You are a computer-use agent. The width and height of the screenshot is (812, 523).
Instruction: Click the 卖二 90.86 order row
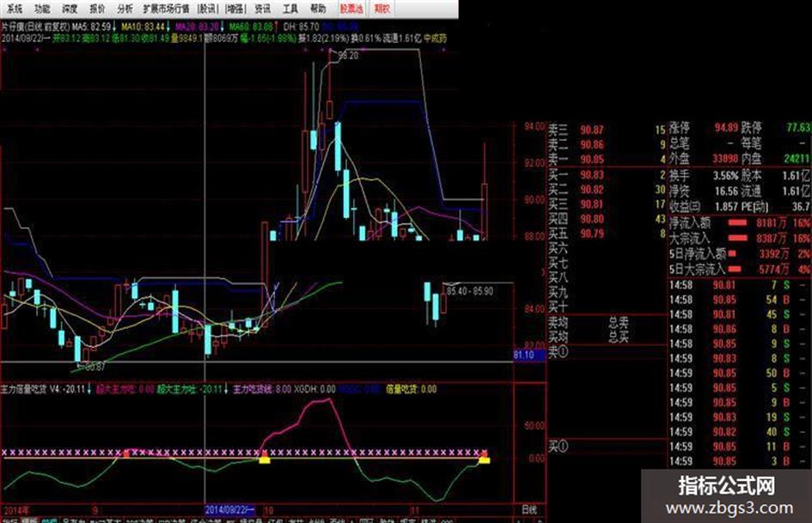pos(607,144)
